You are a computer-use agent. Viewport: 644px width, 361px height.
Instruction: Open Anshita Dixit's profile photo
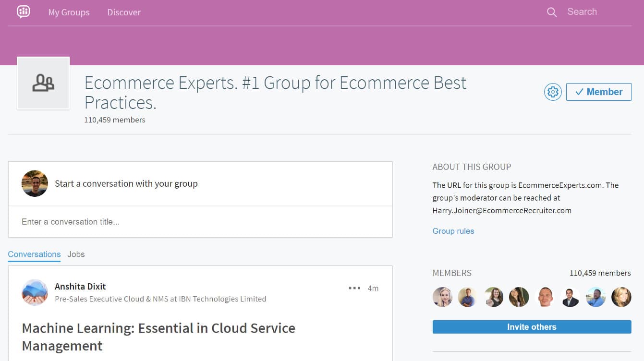(35, 292)
